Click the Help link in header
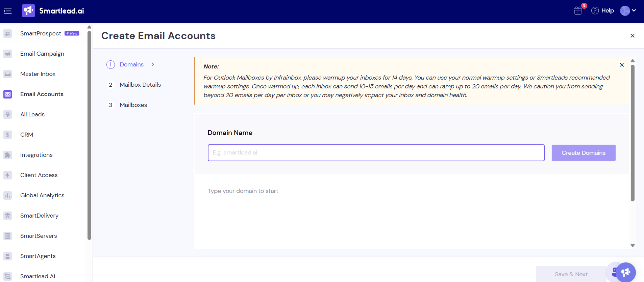Viewport: 644px width, 282px height. coord(608,11)
